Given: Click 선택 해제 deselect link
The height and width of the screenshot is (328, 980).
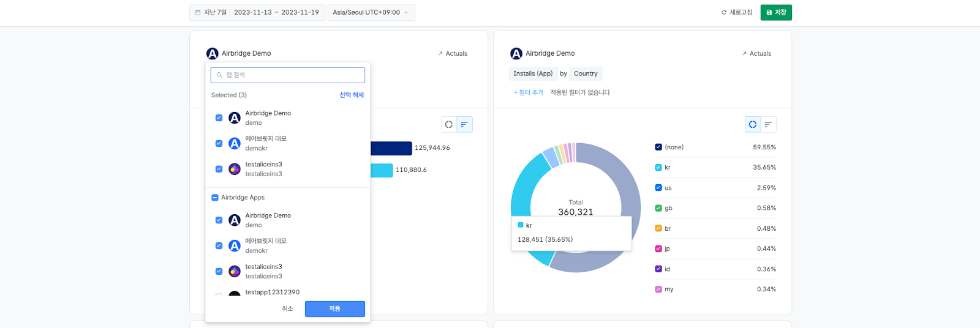Looking at the screenshot, I should coord(352,95).
